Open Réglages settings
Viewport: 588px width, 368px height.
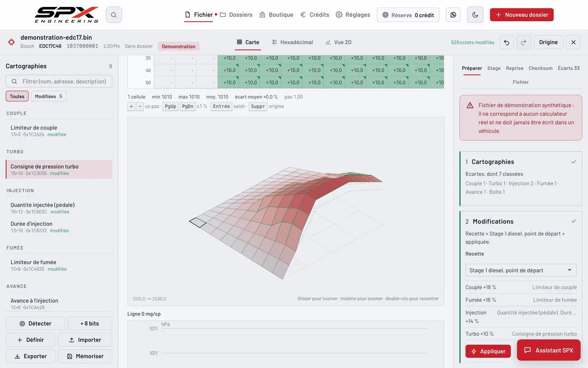click(x=353, y=15)
